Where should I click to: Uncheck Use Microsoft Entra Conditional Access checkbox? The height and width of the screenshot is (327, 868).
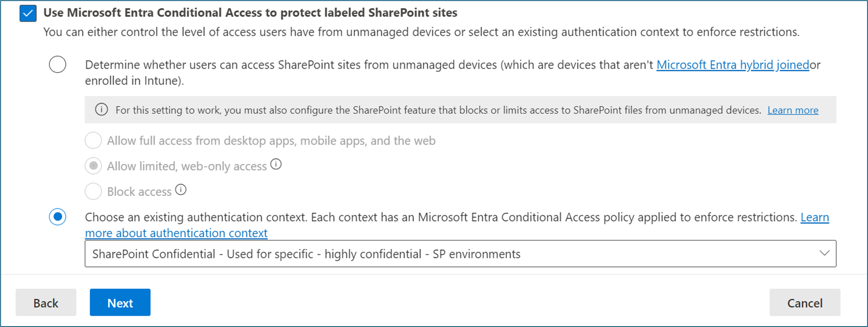coord(28,13)
